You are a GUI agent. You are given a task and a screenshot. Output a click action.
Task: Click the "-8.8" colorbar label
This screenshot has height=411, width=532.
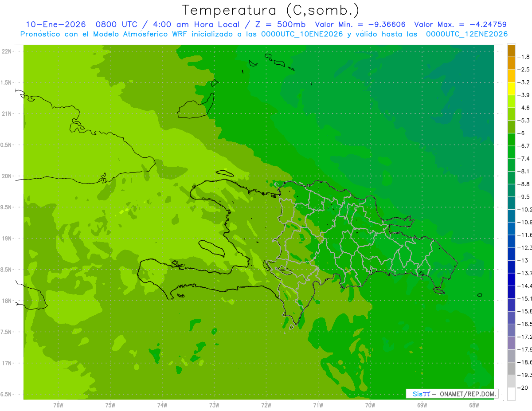[523, 184]
